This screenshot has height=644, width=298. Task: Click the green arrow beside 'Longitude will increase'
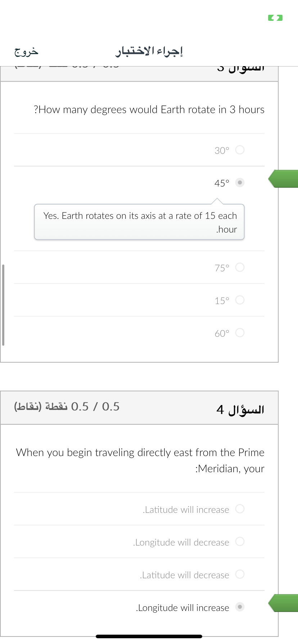pyautogui.click(x=283, y=603)
